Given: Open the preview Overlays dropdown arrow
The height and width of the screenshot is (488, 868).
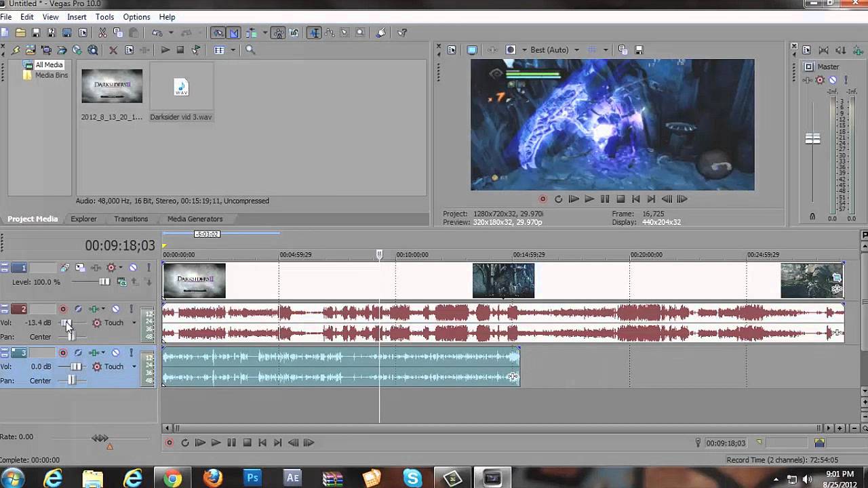Looking at the screenshot, I should click(x=605, y=50).
